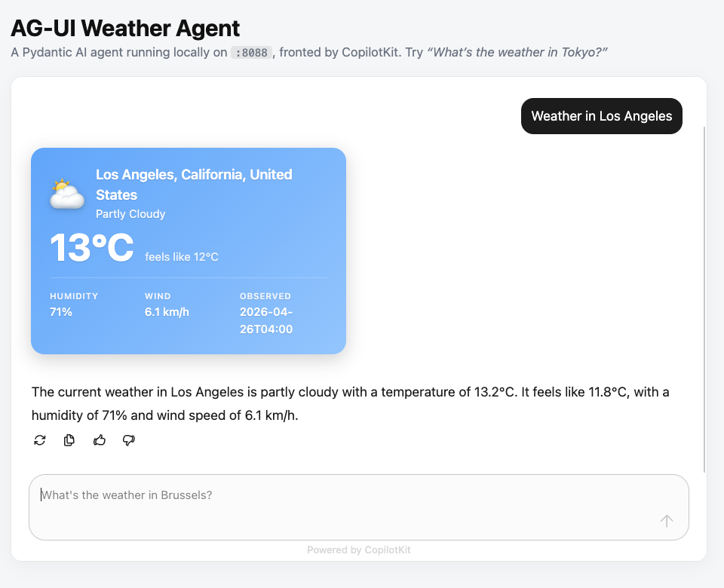The width and height of the screenshot is (724, 588).
Task: Open the Powered by CopilotKit link
Action: click(x=358, y=550)
